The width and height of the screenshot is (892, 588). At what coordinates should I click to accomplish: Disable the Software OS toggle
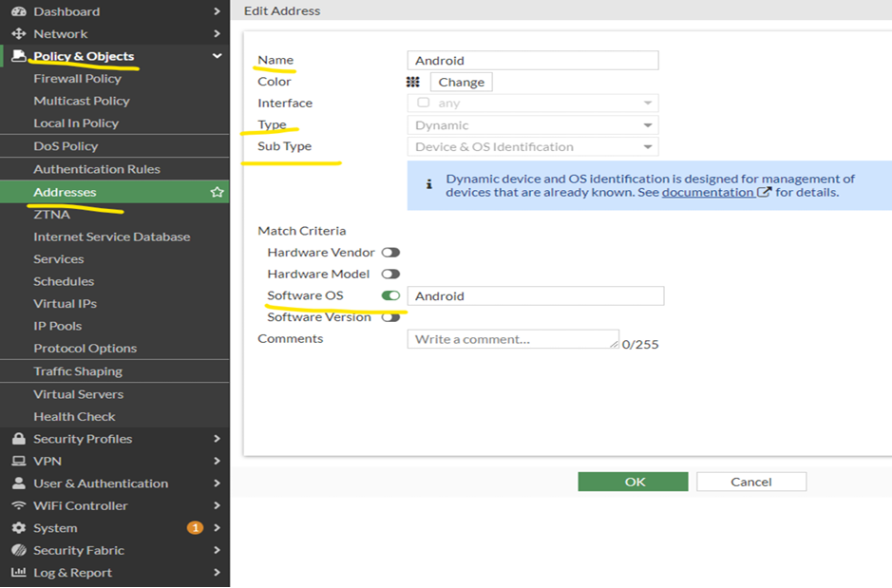390,295
